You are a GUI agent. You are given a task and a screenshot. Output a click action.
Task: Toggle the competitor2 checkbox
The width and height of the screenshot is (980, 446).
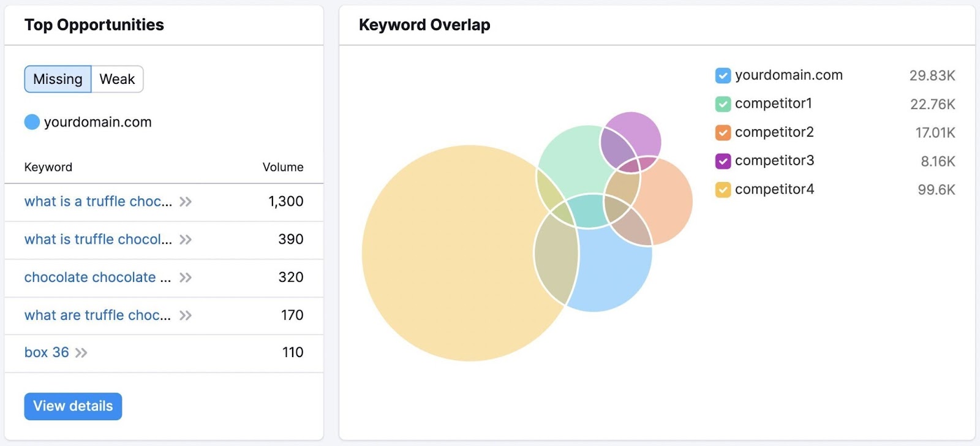tap(722, 132)
